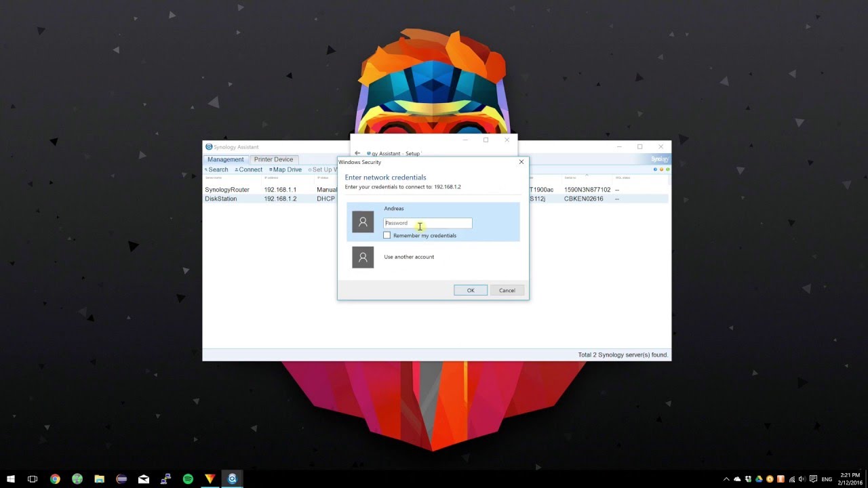The image size is (868, 488).
Task: Click IP address 192.168.1.1
Action: 280,190
